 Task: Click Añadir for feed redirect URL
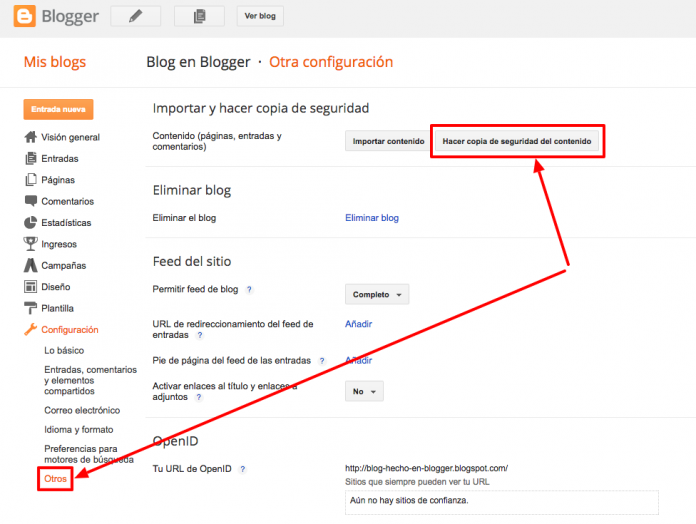point(358,324)
